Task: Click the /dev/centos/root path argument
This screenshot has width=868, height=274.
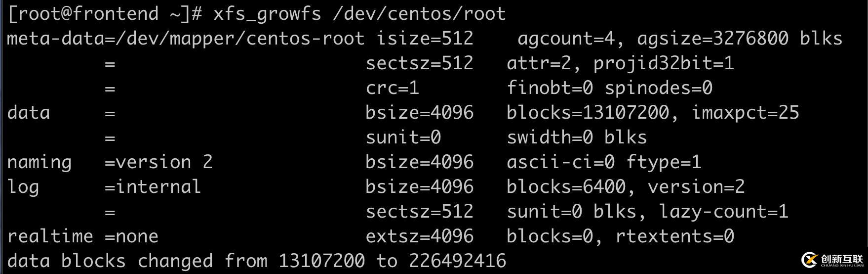Action: coord(419,14)
